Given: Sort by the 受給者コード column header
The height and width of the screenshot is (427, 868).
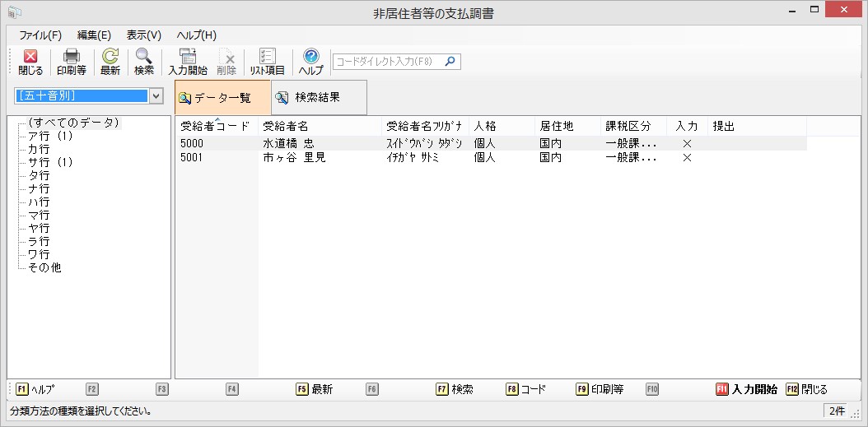Looking at the screenshot, I should (214, 127).
